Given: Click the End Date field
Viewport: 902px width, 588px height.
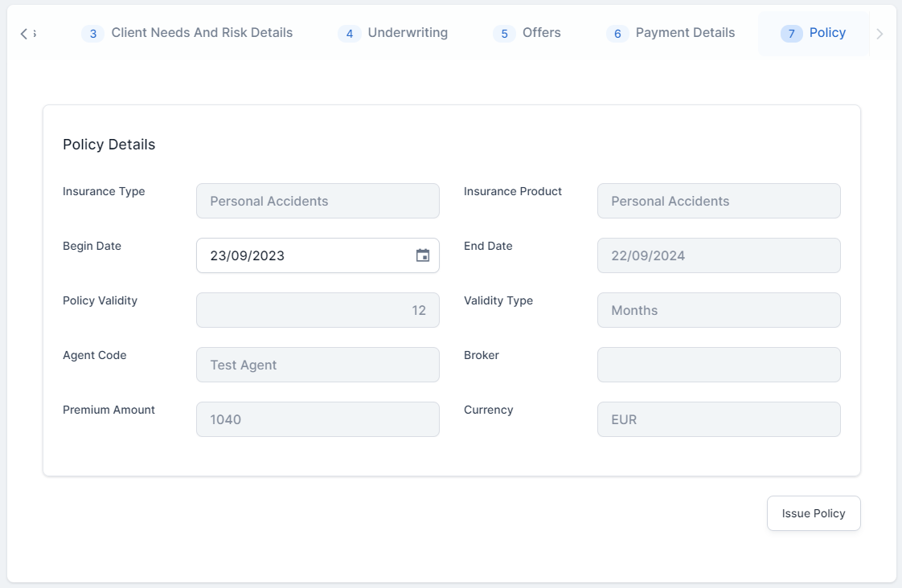Looking at the screenshot, I should click(719, 255).
